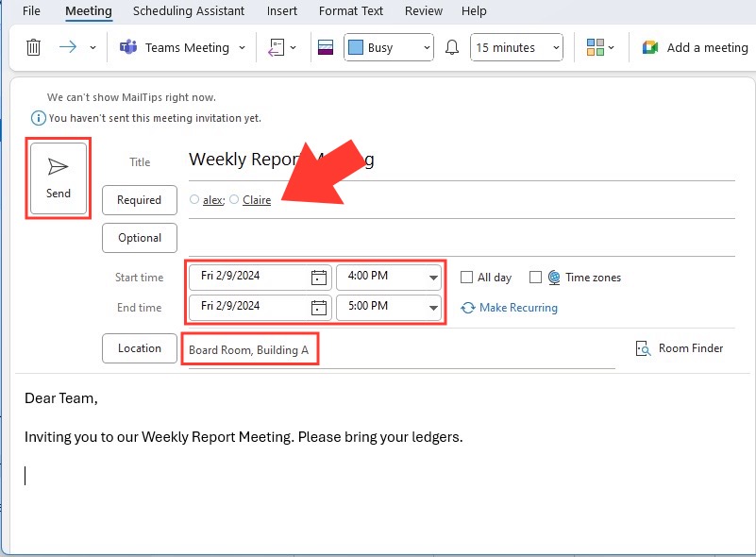Viewport: 756px width, 557px height.
Task: Click the Forward arrow icon
Action: 68,47
